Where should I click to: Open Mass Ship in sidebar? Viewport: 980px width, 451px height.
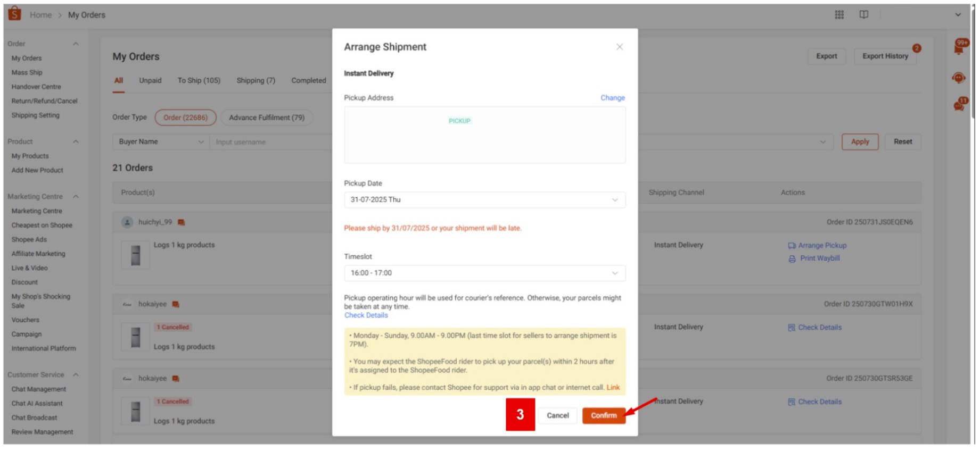(27, 73)
